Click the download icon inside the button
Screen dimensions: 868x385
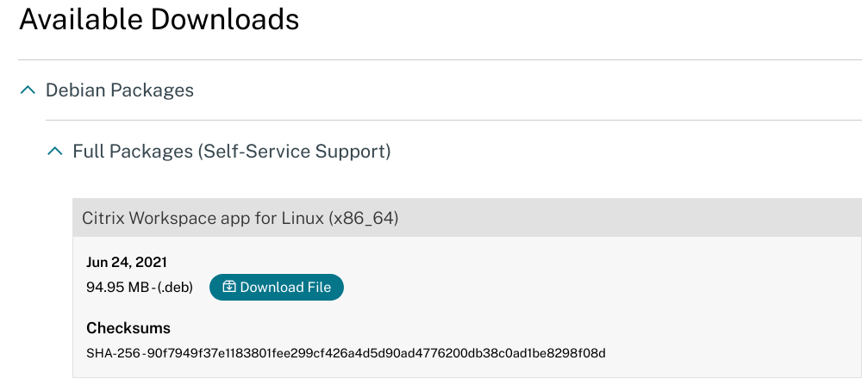click(229, 288)
